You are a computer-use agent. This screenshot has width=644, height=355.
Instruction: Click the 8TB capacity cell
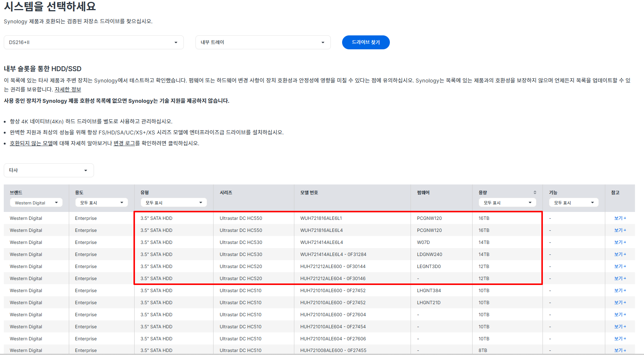point(483,350)
